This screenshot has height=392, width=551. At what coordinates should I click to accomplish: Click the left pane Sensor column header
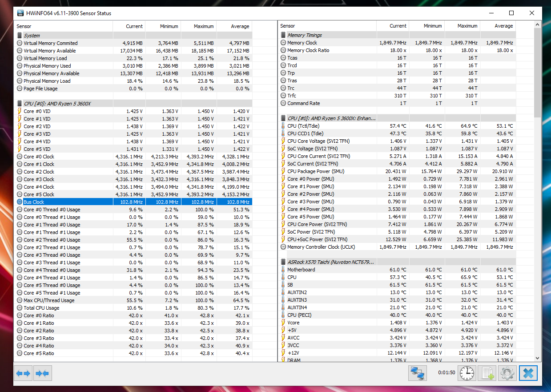(63, 26)
